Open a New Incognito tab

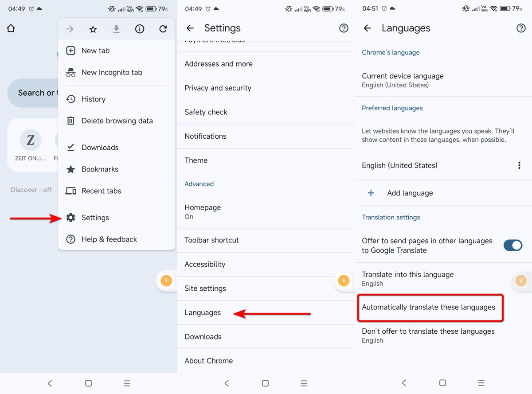click(111, 72)
